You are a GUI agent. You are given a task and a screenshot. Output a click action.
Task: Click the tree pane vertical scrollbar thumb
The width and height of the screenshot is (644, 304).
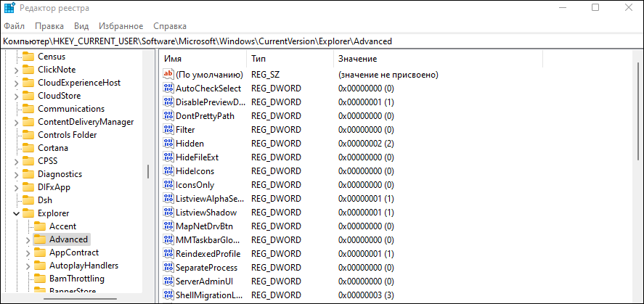point(148,171)
